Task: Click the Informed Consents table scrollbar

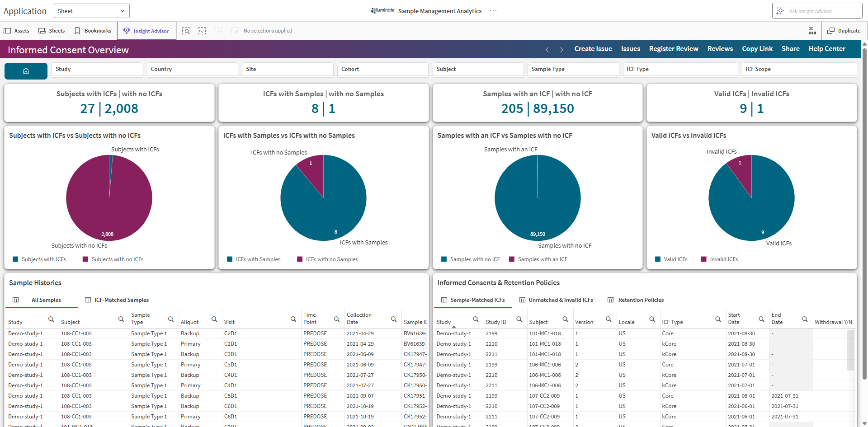Action: click(850, 350)
